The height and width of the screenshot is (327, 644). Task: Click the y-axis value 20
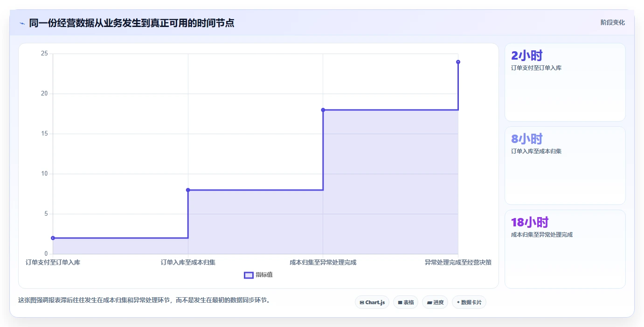(44, 94)
